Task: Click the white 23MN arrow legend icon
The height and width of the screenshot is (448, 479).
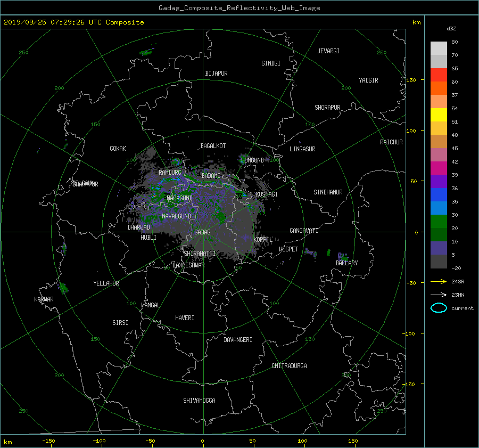Action: [439, 295]
